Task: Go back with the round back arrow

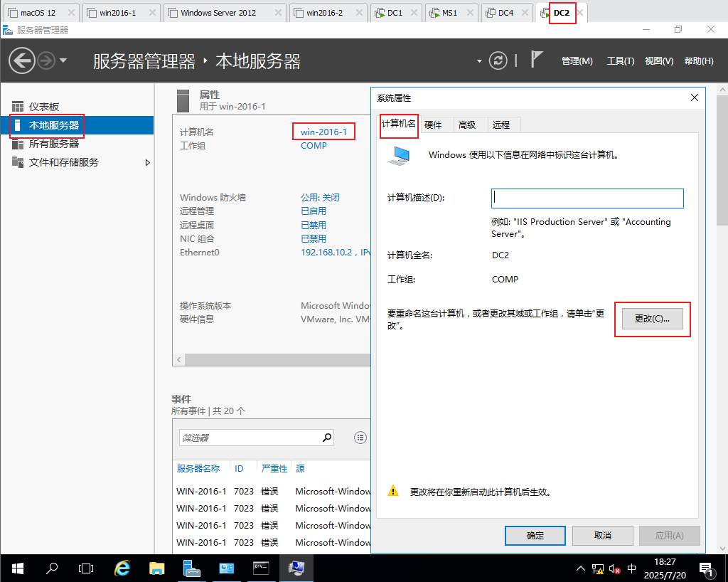Action: [x=22, y=60]
